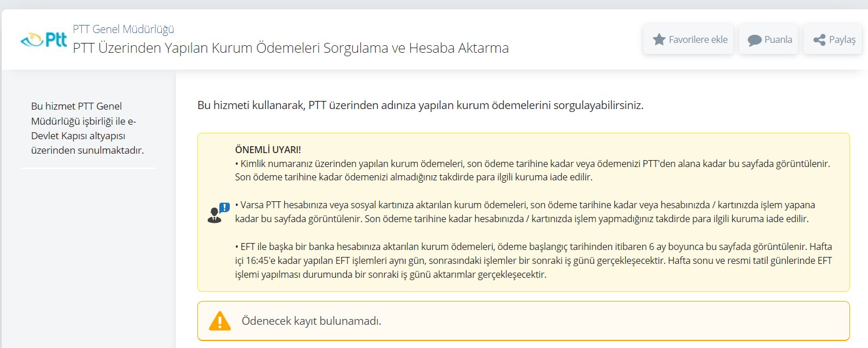Click the yellow important warning panel
The height and width of the screenshot is (348, 868).
[522, 212]
